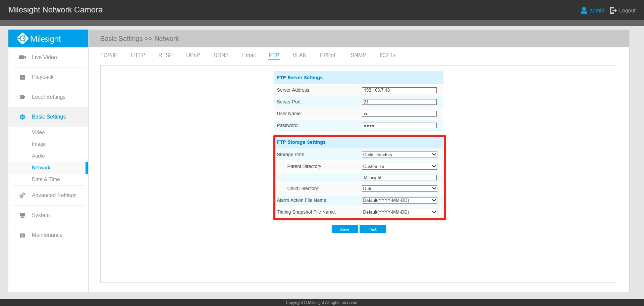
Task: Switch to the TCP/IP tab
Action: [x=109, y=55]
